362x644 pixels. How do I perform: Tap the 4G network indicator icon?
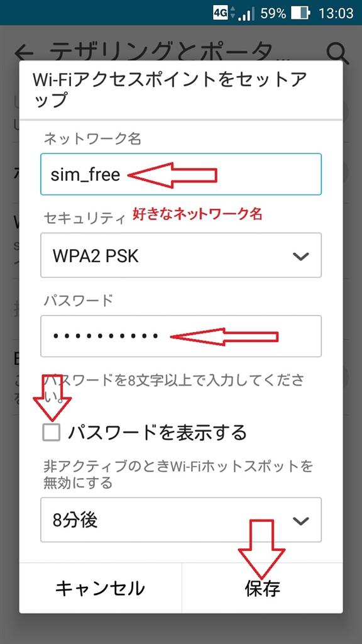[x=220, y=13]
